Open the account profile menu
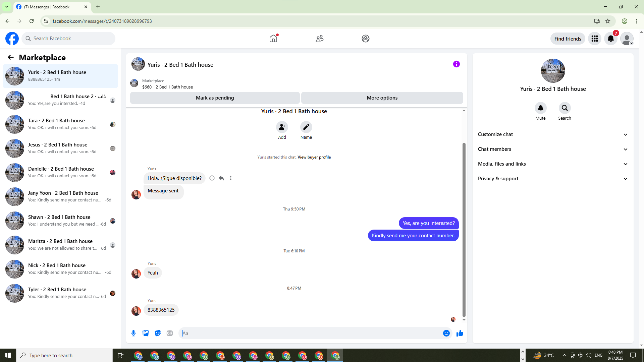Image resolution: width=644 pixels, height=362 pixels. 627,39
